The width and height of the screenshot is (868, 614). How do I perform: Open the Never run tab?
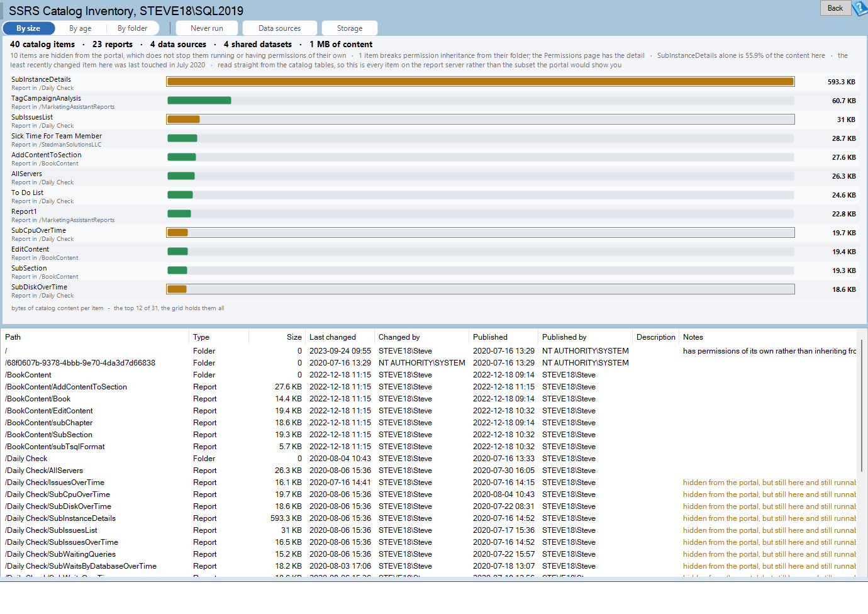(x=207, y=28)
